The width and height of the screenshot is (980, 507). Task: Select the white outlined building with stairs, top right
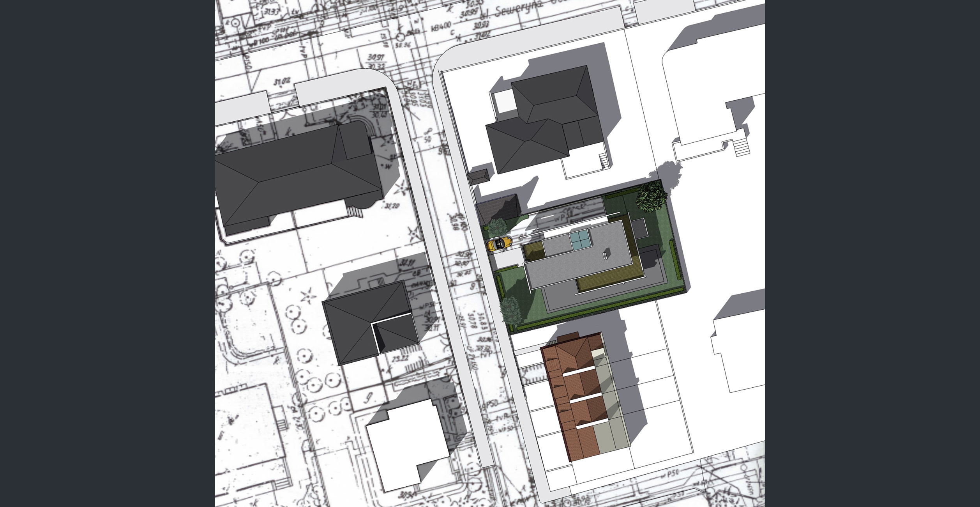713,94
